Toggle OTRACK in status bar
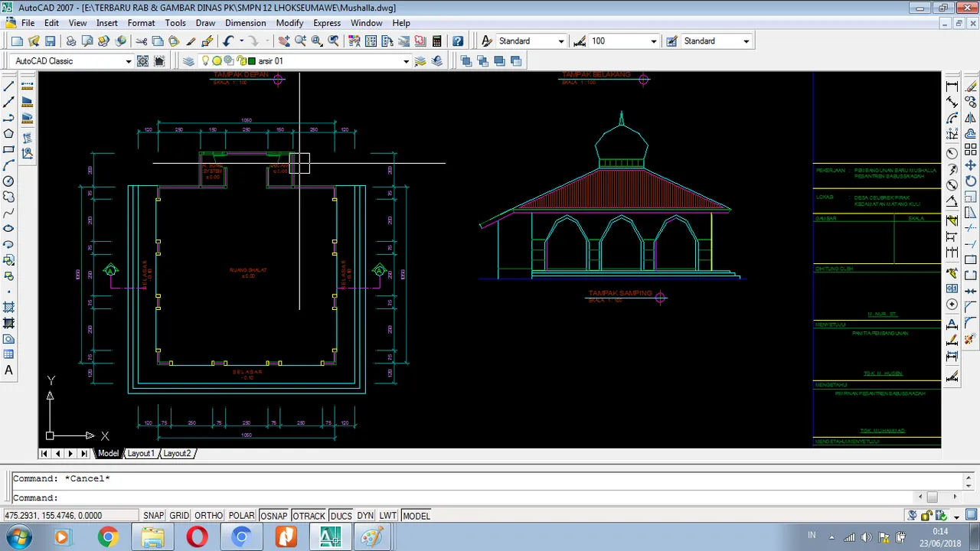The height and width of the screenshot is (551, 980). pyautogui.click(x=309, y=516)
